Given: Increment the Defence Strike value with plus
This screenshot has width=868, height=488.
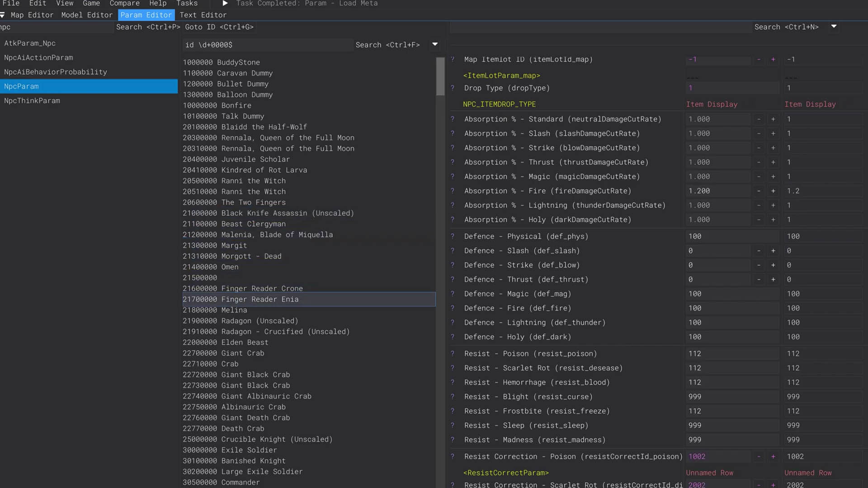Looking at the screenshot, I should (773, 265).
